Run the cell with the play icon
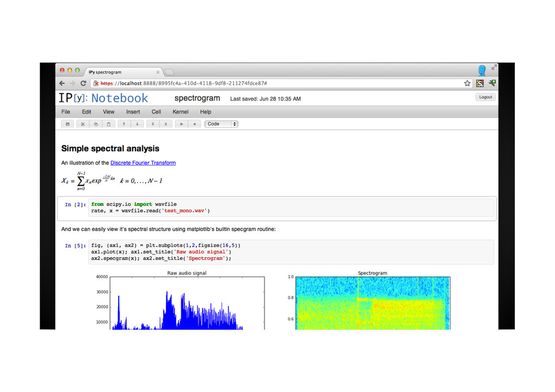This screenshot has height=392, width=555. click(x=182, y=124)
